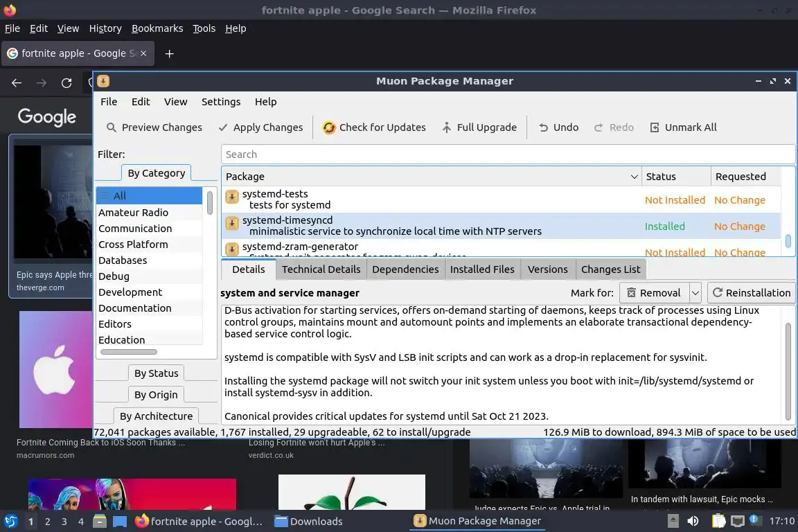This screenshot has width=798, height=532.
Task: Click the Redo toolbar button
Action: point(613,127)
